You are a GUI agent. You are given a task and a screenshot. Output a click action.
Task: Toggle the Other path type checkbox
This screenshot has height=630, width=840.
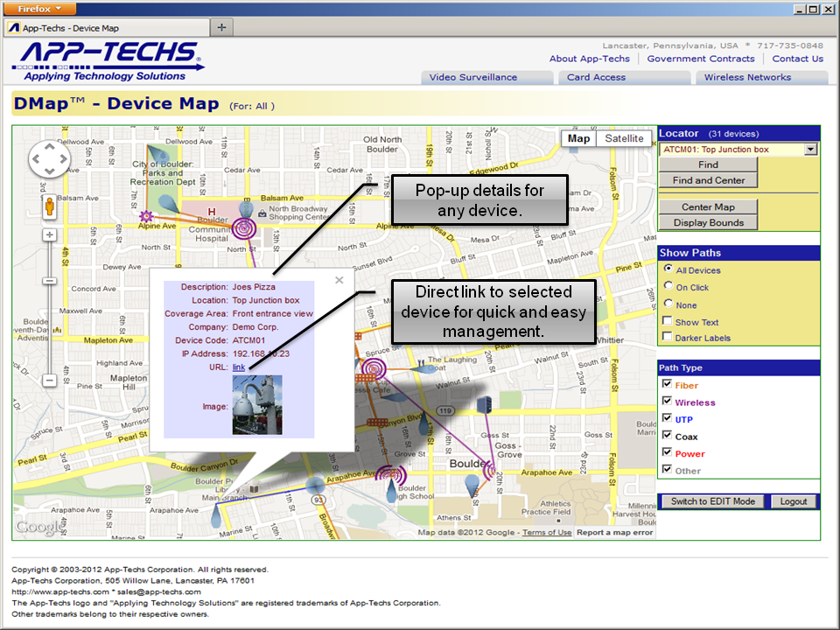pos(667,469)
